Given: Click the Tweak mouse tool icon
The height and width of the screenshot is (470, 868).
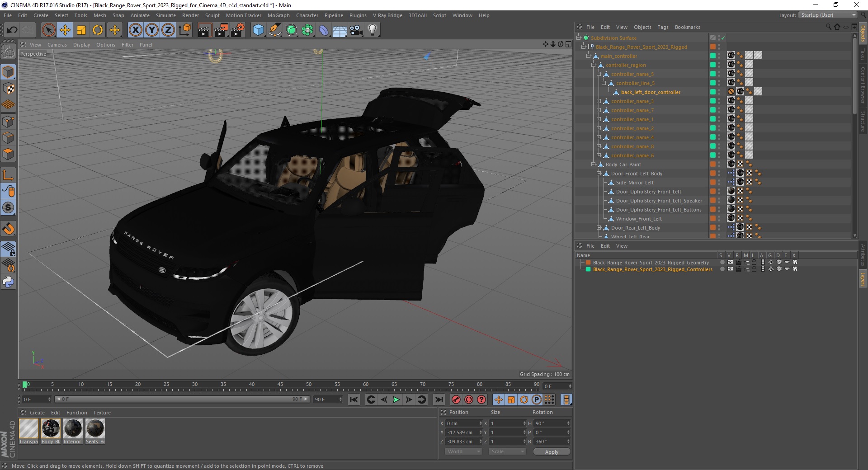Looking at the screenshot, I should [9, 191].
